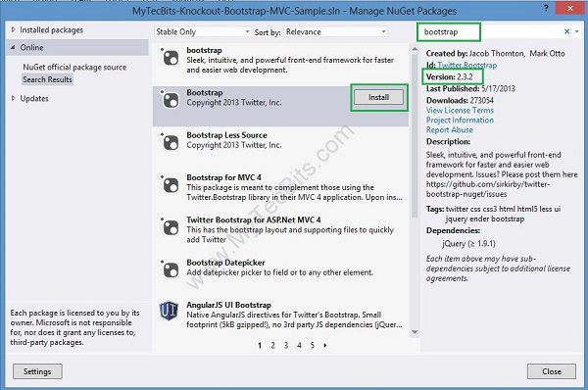
Task: Click the Report Abuse link
Action: point(449,129)
